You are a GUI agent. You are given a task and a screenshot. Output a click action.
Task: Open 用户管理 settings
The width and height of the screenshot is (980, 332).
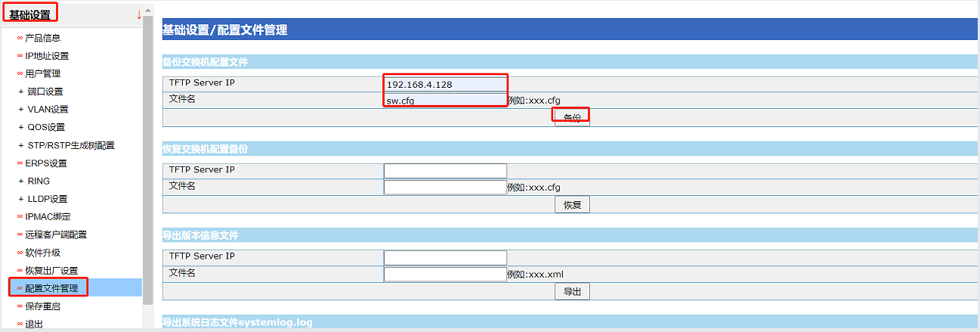tap(42, 74)
